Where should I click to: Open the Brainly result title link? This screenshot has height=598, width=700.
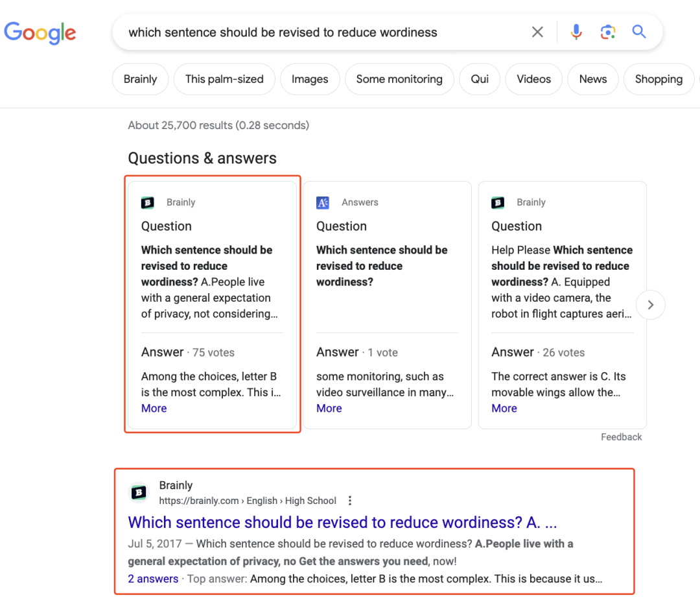(x=342, y=522)
